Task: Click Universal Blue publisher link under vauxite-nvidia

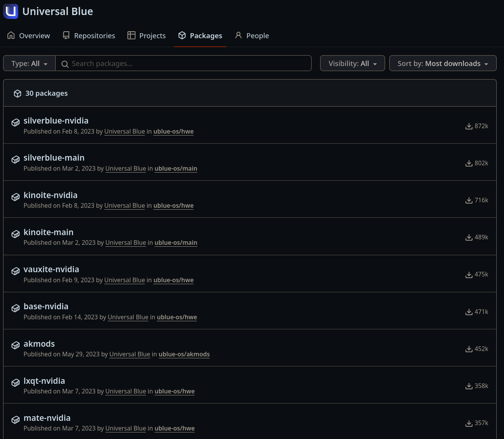Action: (x=124, y=280)
